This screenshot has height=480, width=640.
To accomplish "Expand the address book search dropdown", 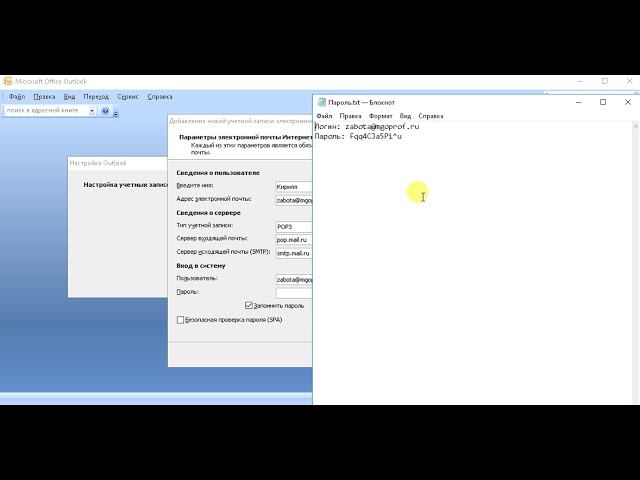I will coord(92,111).
